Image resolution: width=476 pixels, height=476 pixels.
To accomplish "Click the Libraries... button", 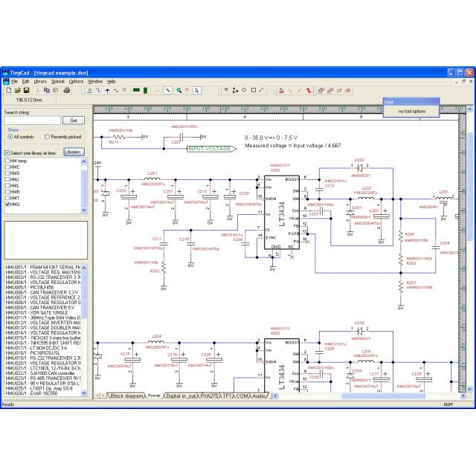I will (73, 152).
